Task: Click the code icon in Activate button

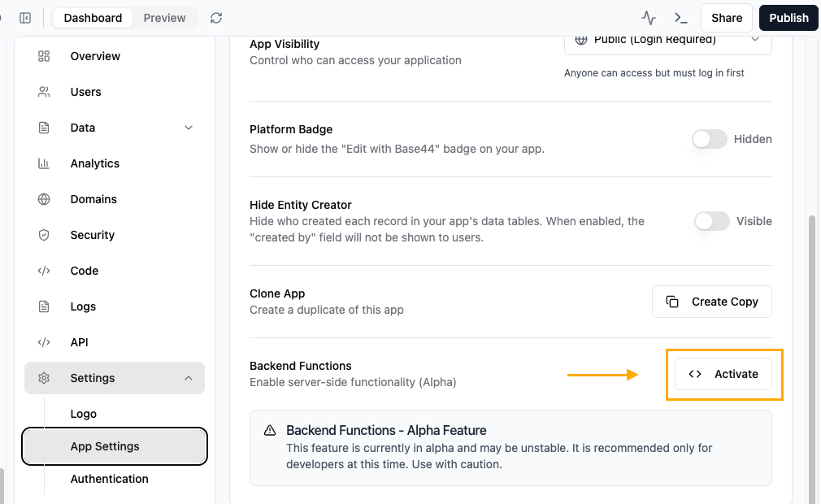Action: click(695, 374)
